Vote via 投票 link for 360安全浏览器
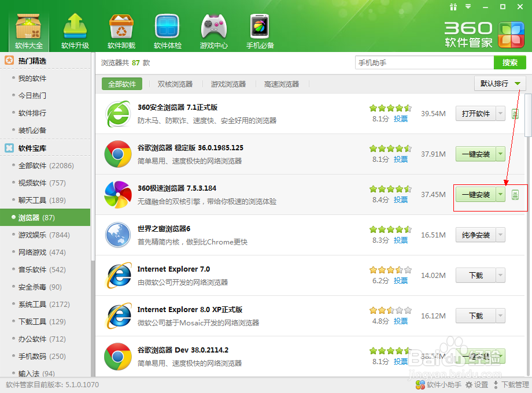 point(400,118)
